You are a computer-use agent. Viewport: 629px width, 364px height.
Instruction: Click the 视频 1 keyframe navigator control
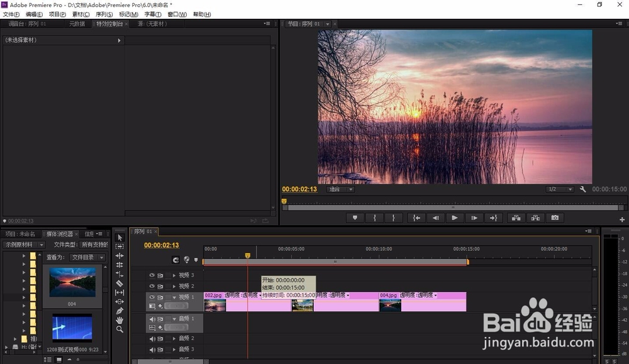(x=176, y=306)
